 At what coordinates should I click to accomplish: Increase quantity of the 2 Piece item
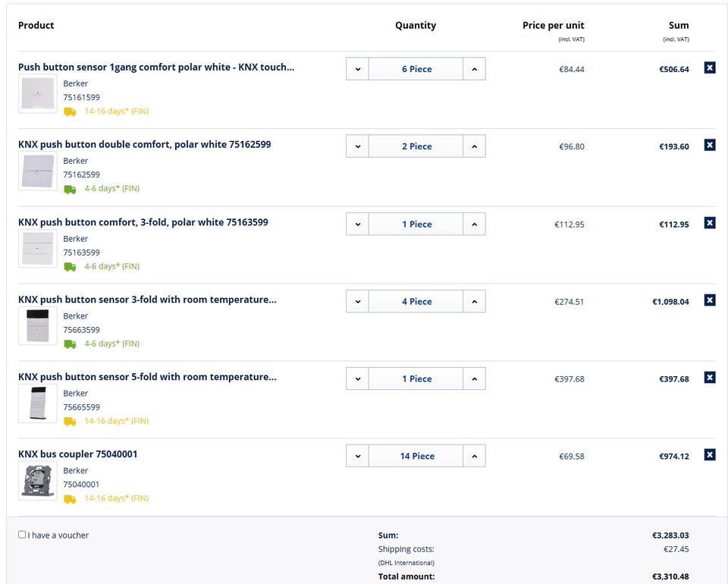click(474, 146)
